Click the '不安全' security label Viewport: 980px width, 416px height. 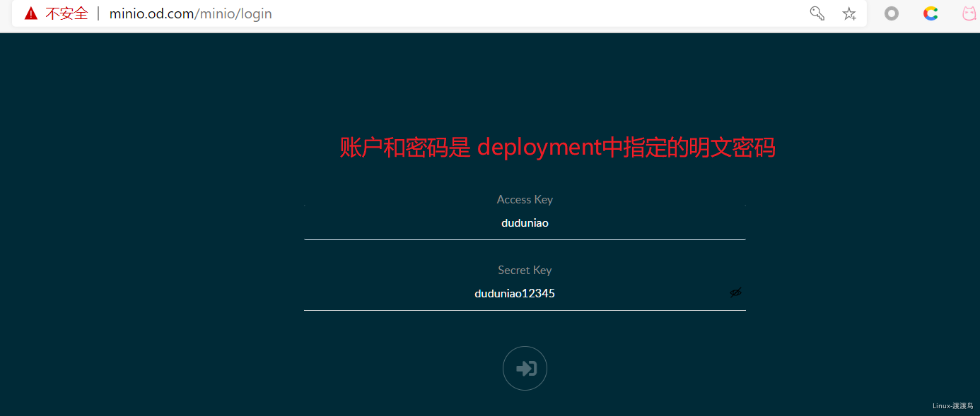[x=66, y=13]
